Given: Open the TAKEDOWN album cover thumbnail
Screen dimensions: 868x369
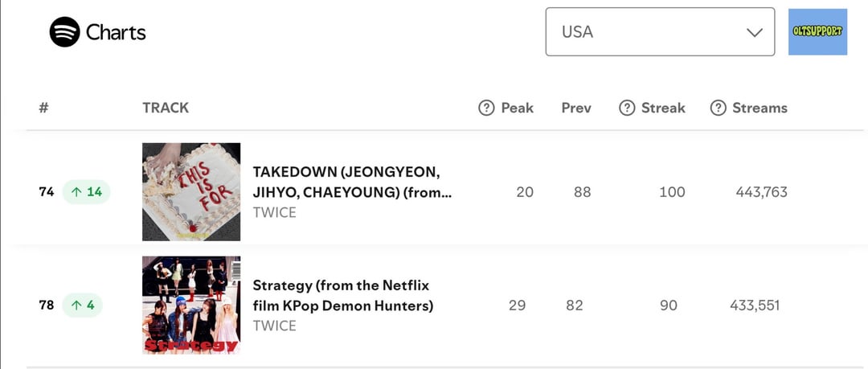Looking at the screenshot, I should coord(191,192).
